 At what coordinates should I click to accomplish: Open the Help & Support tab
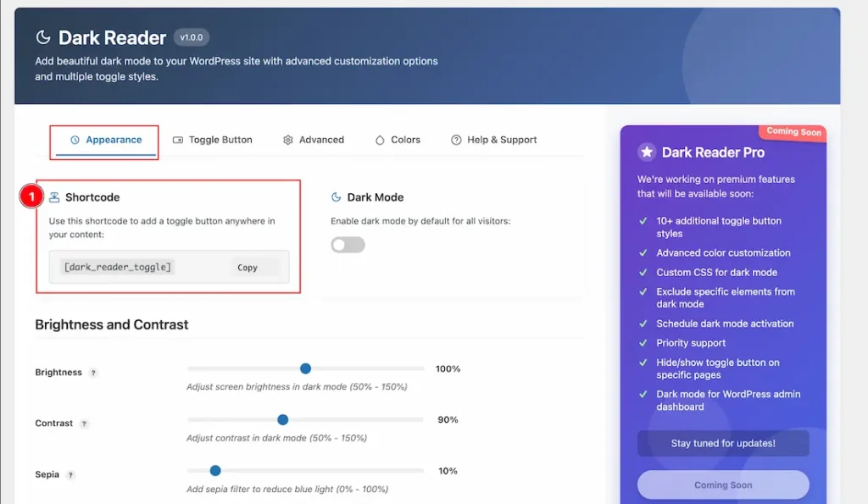pyautogui.click(x=493, y=140)
